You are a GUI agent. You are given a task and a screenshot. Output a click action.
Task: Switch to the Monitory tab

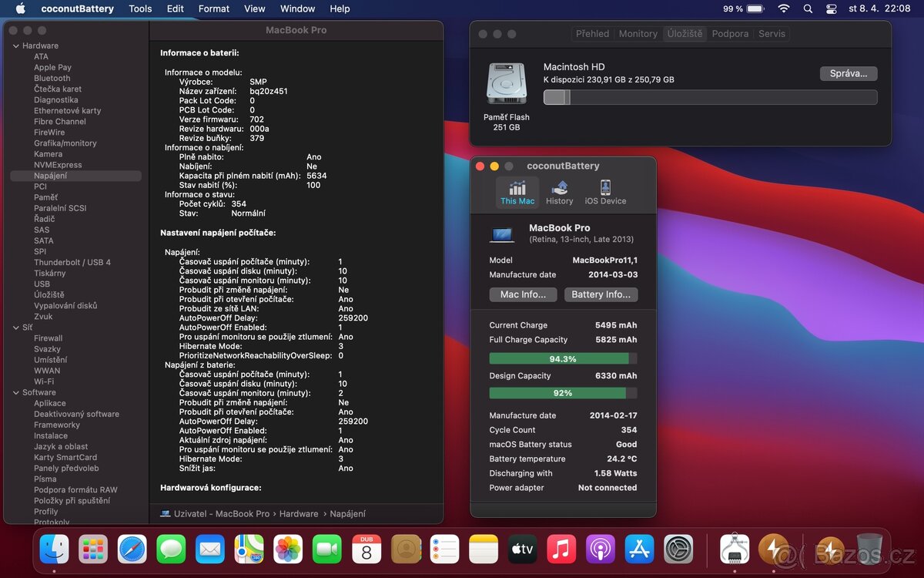tap(638, 33)
